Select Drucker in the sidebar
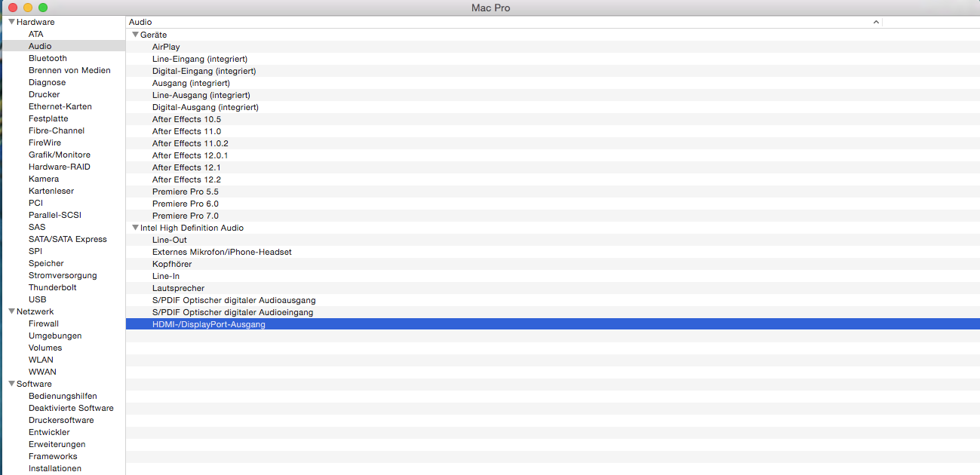Image resolution: width=980 pixels, height=475 pixels. tap(44, 94)
